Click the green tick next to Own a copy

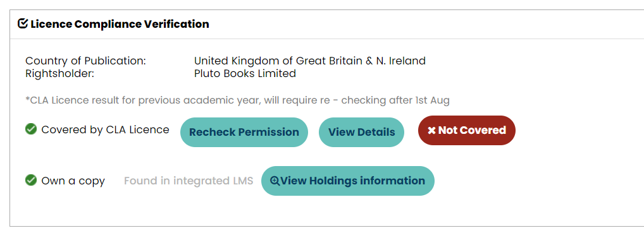(x=31, y=181)
